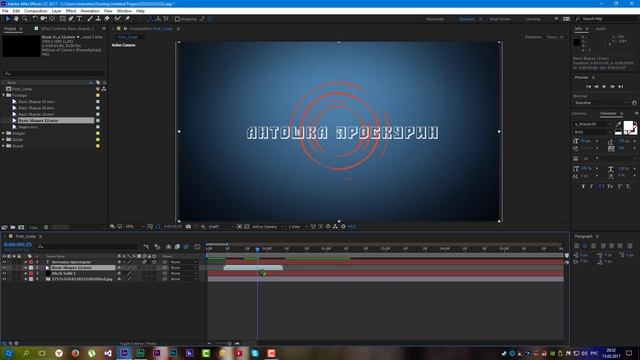
Task: Open the Effect Controls panel tab
Action: click(x=67, y=29)
